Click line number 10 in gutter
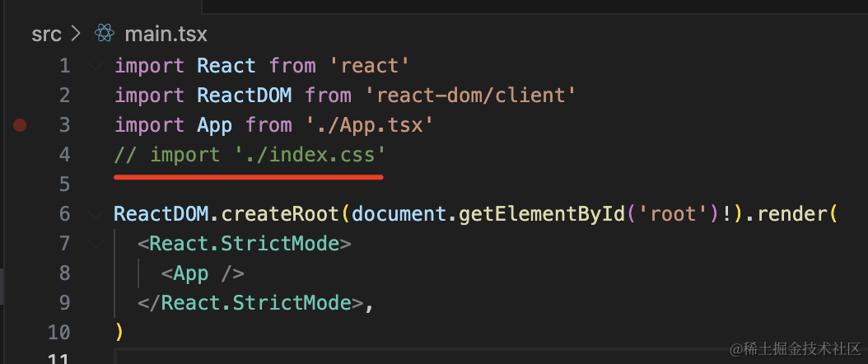868x364 pixels. pyautogui.click(x=58, y=333)
